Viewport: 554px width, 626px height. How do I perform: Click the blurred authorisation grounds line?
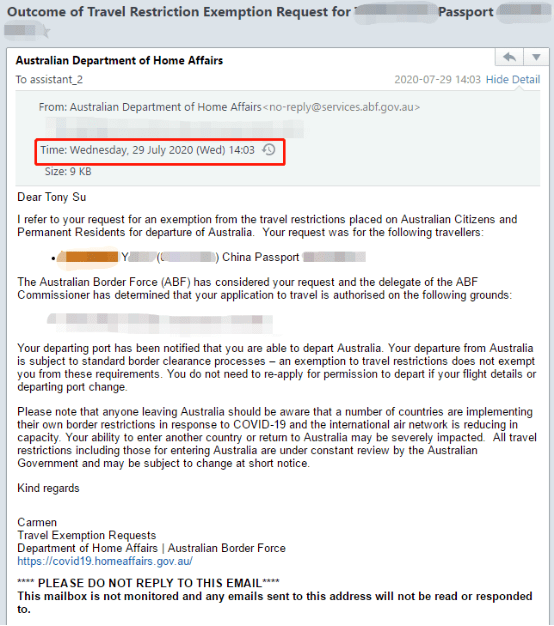click(160, 323)
